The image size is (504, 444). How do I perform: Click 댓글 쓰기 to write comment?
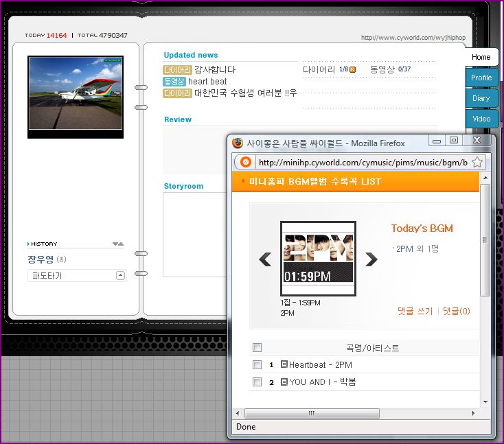point(415,311)
